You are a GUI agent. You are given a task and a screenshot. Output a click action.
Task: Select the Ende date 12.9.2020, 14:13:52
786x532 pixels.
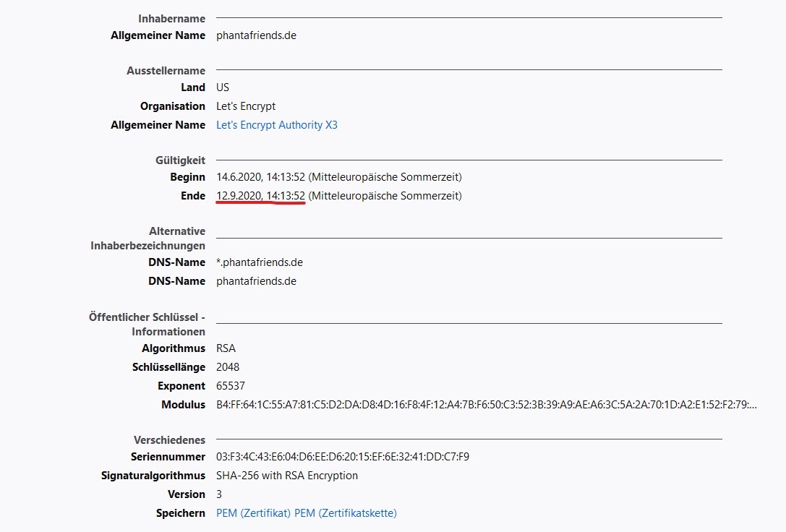pos(260,196)
